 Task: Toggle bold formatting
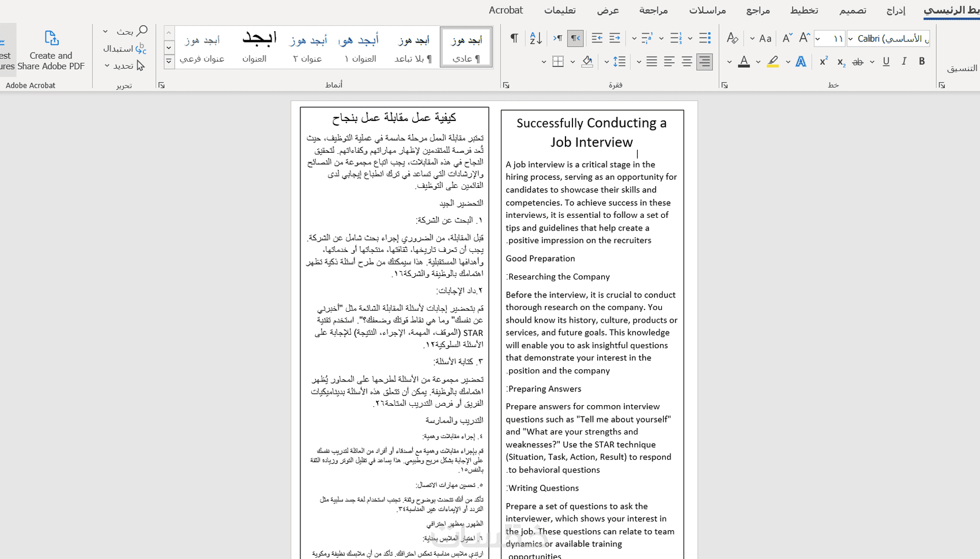pyautogui.click(x=922, y=62)
